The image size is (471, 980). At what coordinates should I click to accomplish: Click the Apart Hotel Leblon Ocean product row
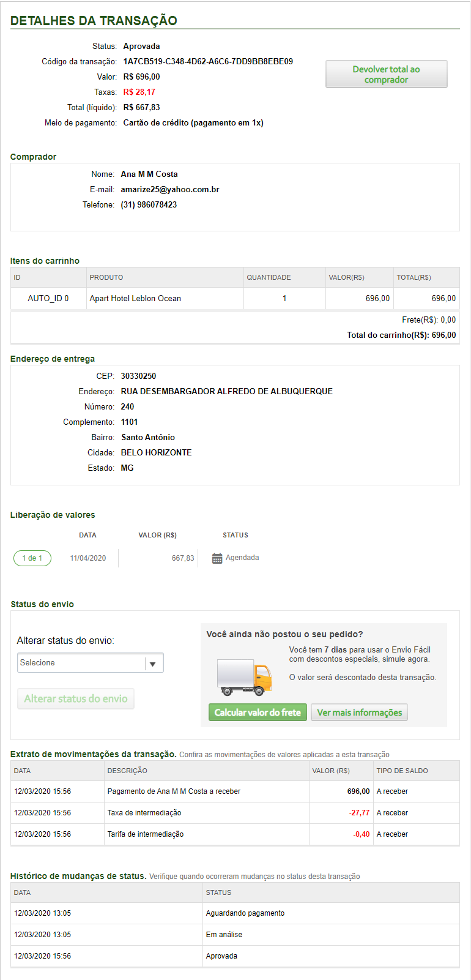pyautogui.click(x=135, y=299)
